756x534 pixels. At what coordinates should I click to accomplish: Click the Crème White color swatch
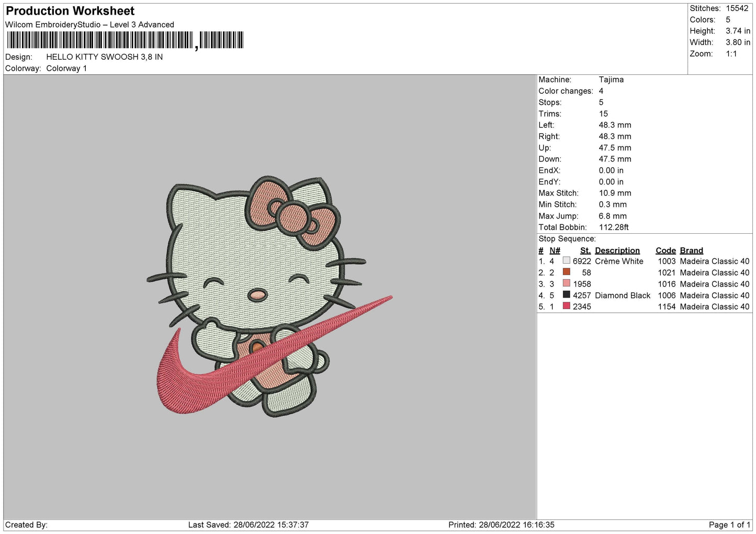coord(566,260)
